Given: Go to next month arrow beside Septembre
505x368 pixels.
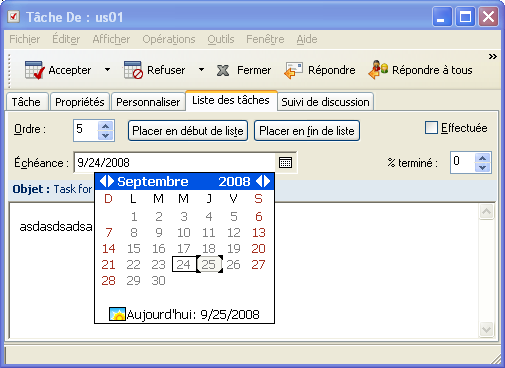Looking at the screenshot, I should pyautogui.click(x=111, y=181).
